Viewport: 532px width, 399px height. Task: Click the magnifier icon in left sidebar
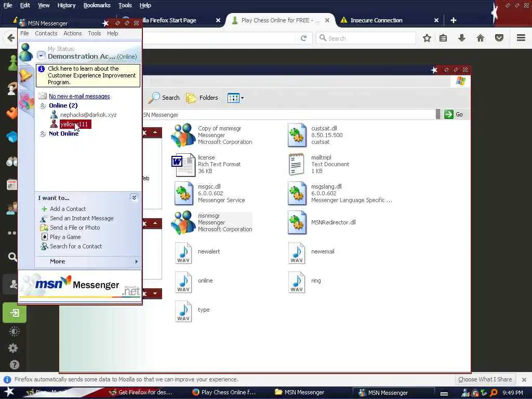(x=12, y=257)
